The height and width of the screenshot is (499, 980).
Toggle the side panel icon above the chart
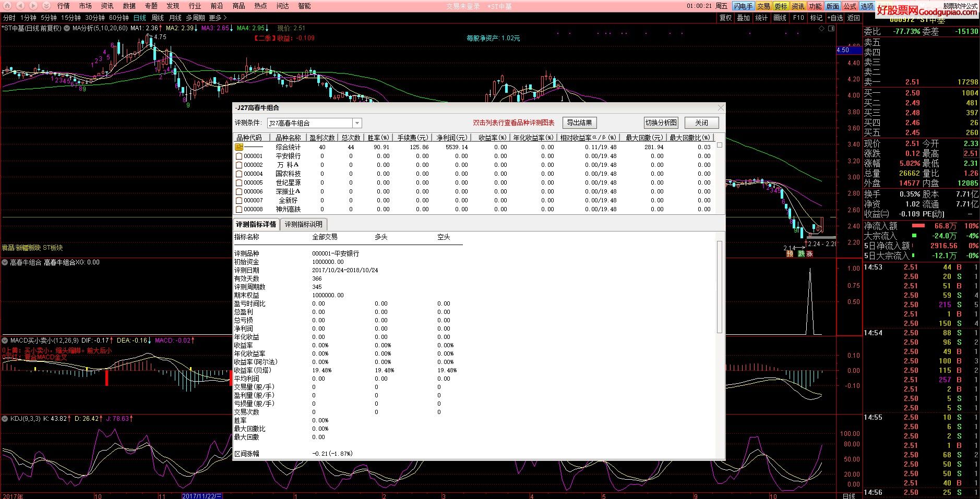pos(831,28)
